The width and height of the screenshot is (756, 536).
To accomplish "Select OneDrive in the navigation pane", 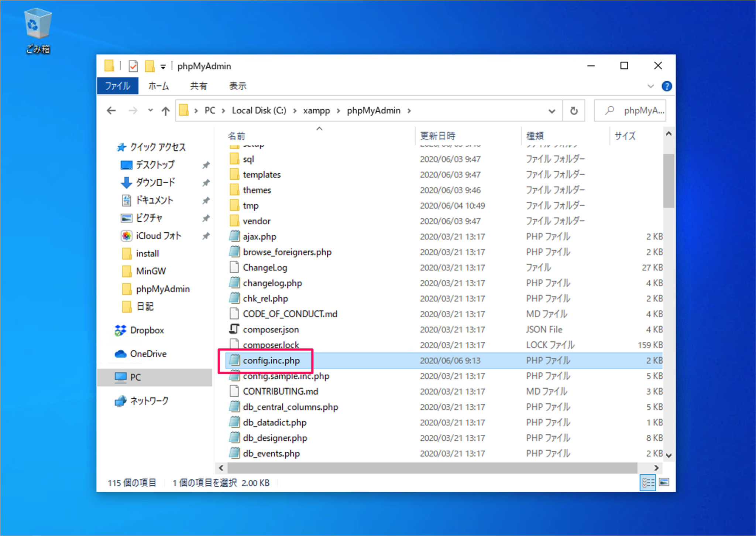I will point(141,354).
